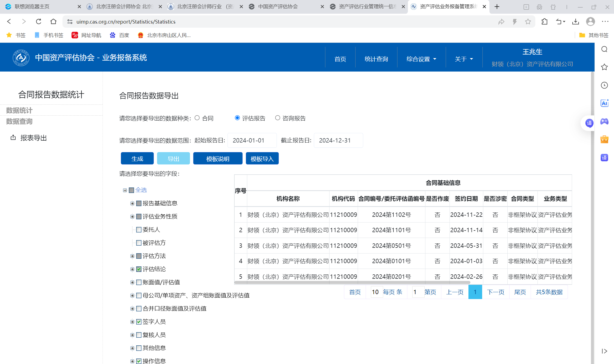The width and height of the screenshot is (614, 364).
Task: Click the 生成 button
Action: click(x=137, y=159)
